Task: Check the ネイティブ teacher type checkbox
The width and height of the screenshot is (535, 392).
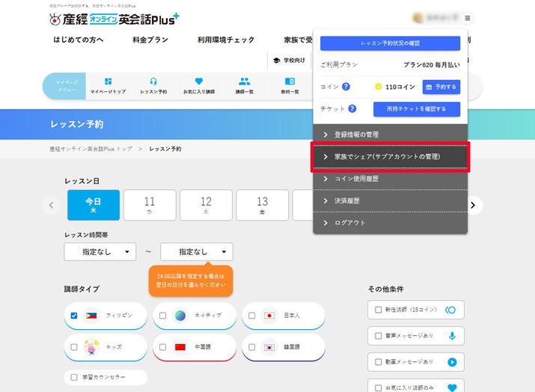Action: 162,316
